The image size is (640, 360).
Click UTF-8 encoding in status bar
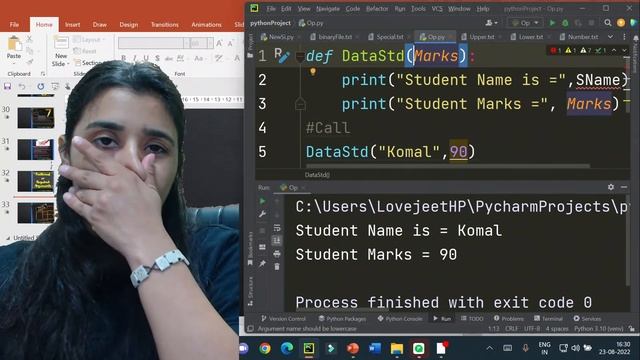pyautogui.click(x=532, y=329)
